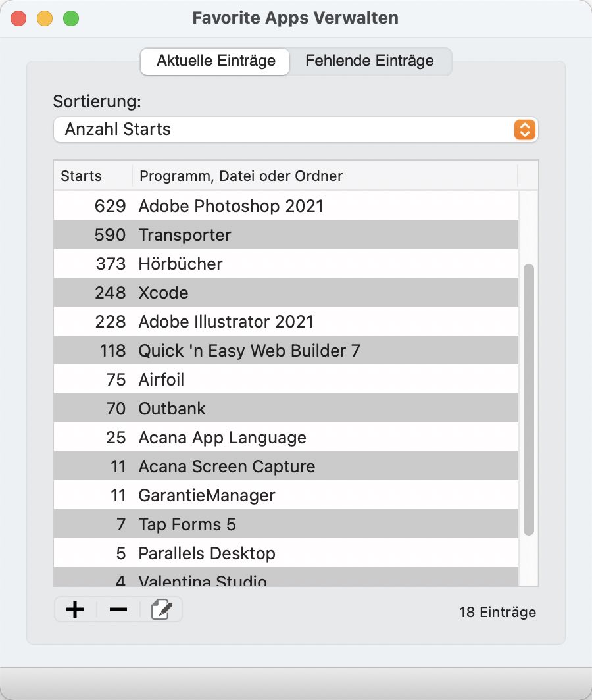Click the vertical scrollbar thumb in the list
The width and height of the screenshot is (592, 700).
[529, 399]
